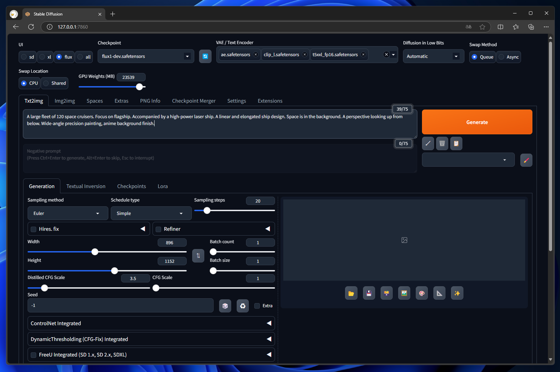Adjust the GPU Weights slider

click(x=112, y=87)
